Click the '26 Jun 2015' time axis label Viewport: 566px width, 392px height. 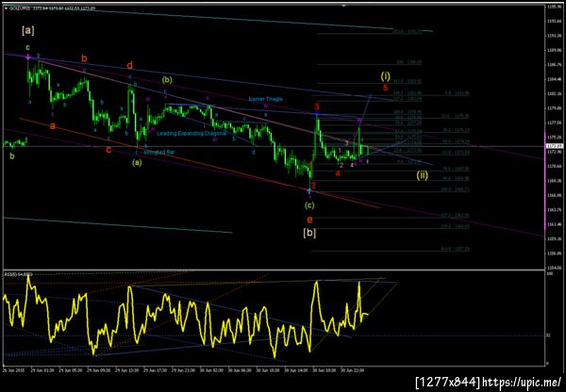point(12,370)
